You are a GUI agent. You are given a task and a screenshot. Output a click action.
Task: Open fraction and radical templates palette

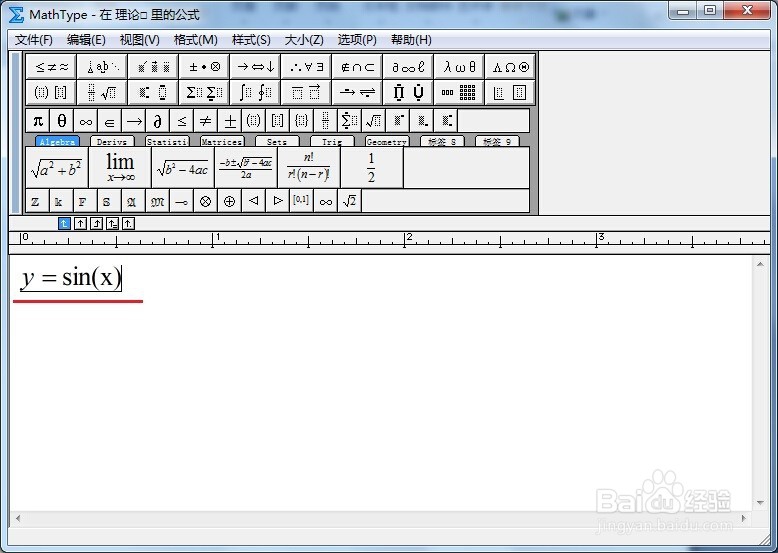click(x=102, y=92)
